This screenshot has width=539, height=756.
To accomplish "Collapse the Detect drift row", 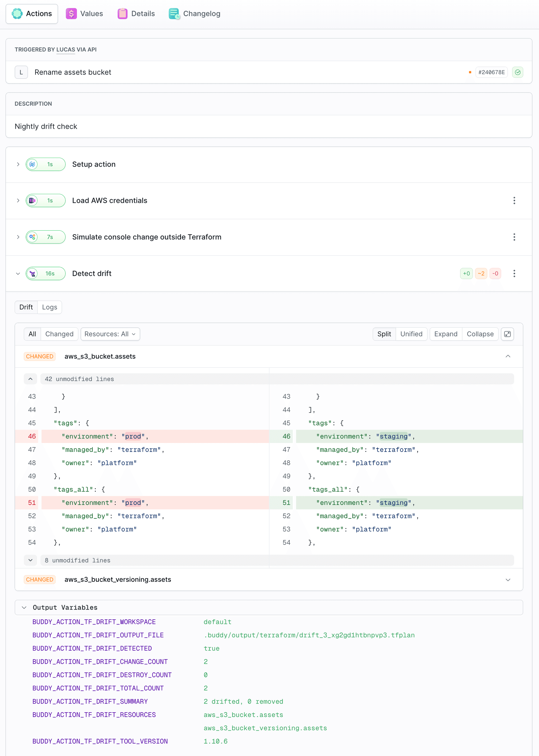I will (18, 274).
